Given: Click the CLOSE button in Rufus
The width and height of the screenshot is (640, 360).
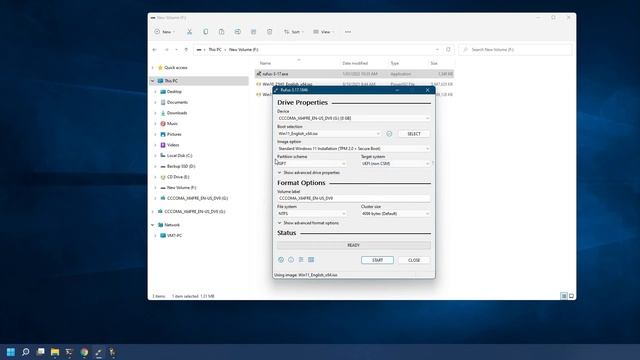Looking at the screenshot, I should [414, 260].
